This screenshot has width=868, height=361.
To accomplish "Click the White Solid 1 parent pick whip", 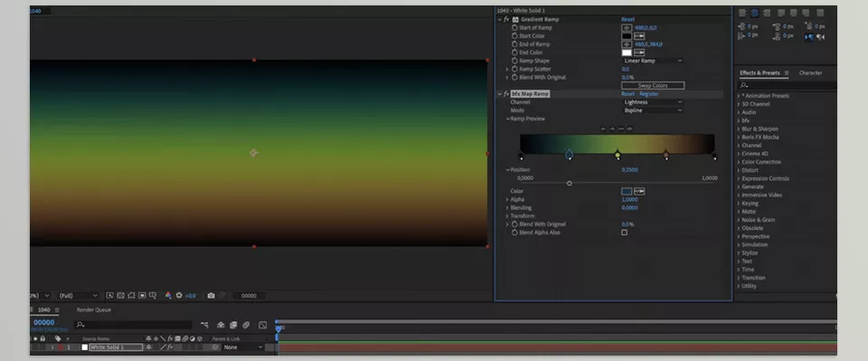I will pos(215,347).
